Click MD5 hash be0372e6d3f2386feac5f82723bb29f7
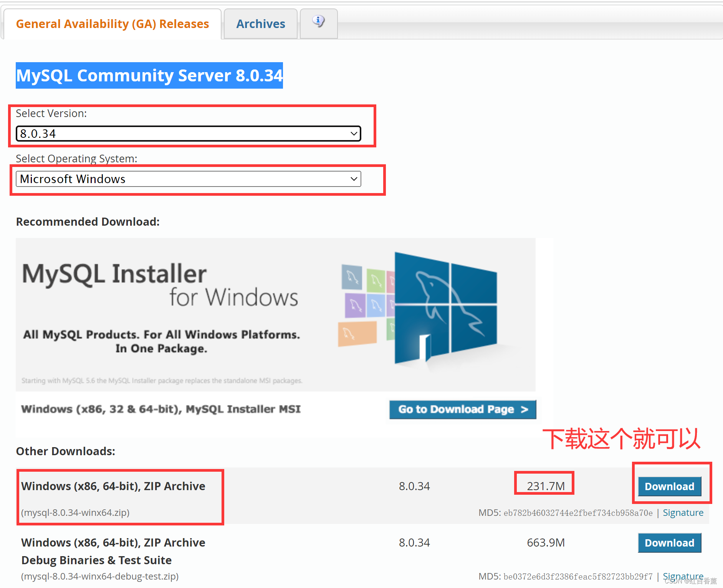Viewport: 723px width, 588px height. [x=578, y=576]
